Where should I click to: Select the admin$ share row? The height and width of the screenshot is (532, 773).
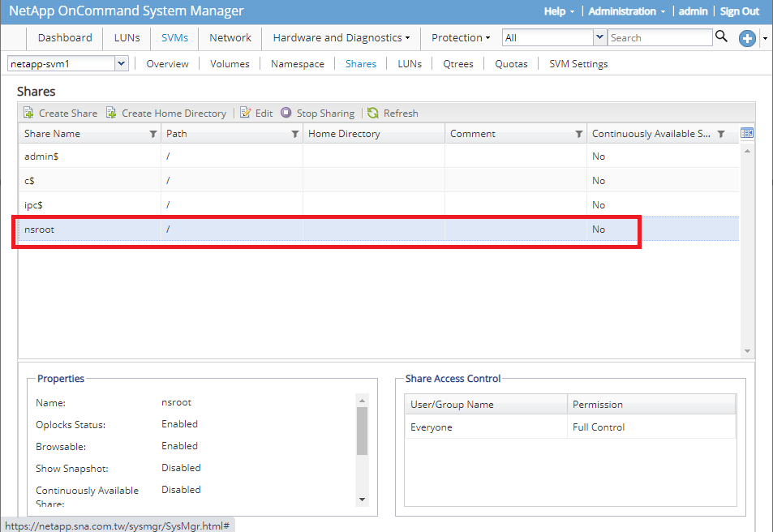click(x=243, y=157)
